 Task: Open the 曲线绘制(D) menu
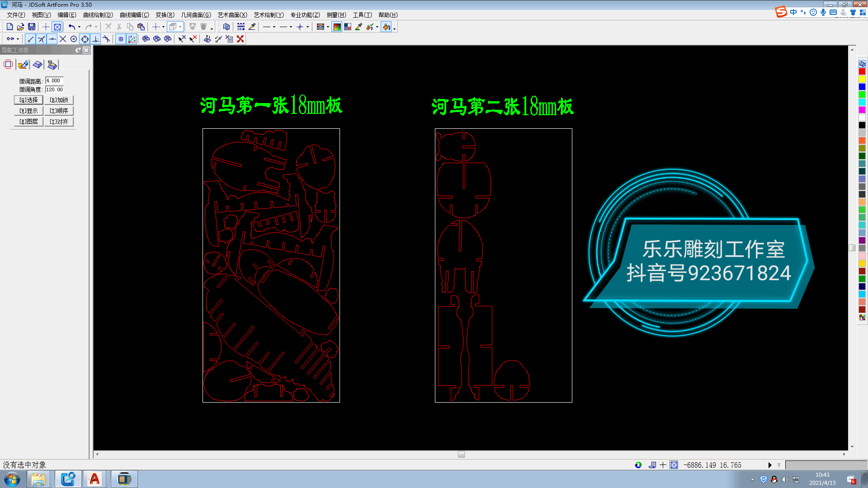[98, 15]
